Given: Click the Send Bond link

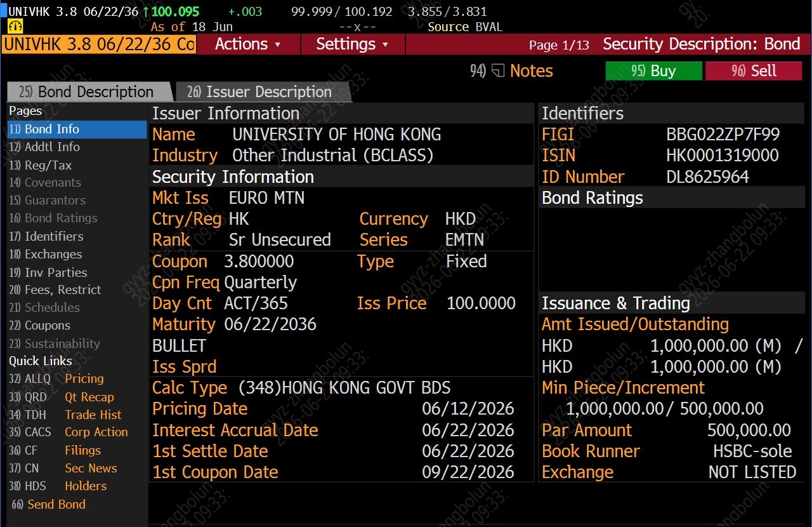Looking at the screenshot, I should pos(49,504).
